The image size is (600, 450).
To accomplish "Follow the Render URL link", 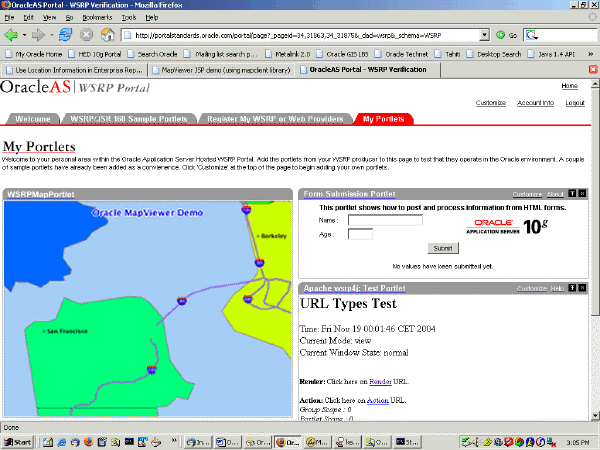I will [x=380, y=382].
